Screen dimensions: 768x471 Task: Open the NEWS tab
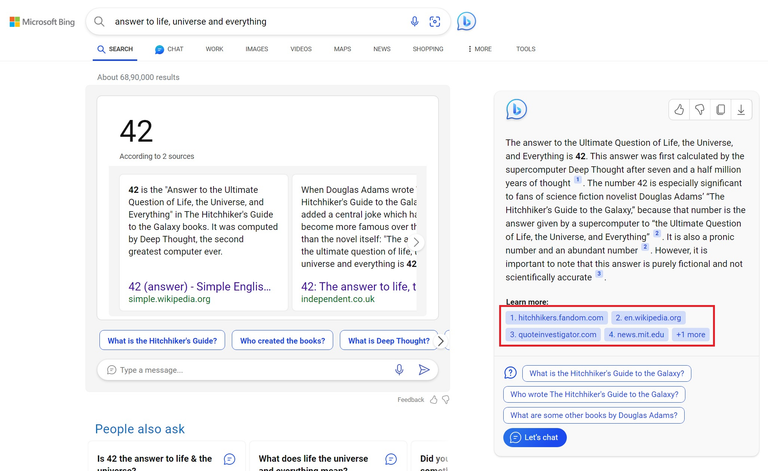tap(382, 49)
